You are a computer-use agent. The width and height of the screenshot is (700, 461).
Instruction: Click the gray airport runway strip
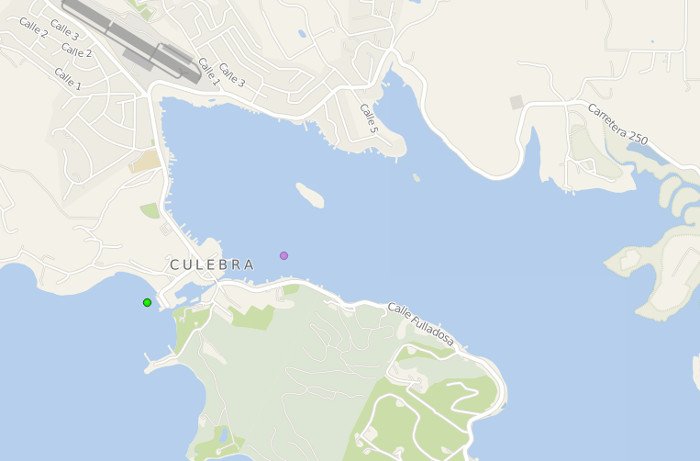click(130, 40)
